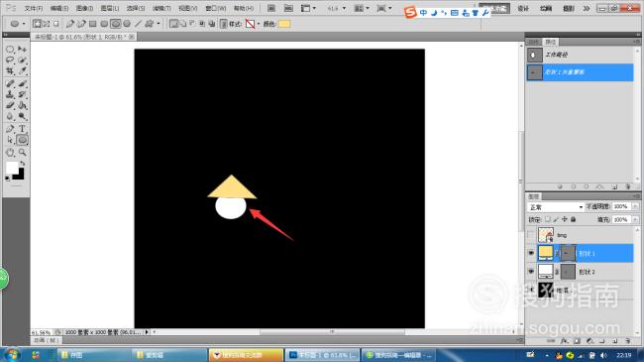
Task: Select the Elliptical Marquee tool
Action: click(x=10, y=50)
